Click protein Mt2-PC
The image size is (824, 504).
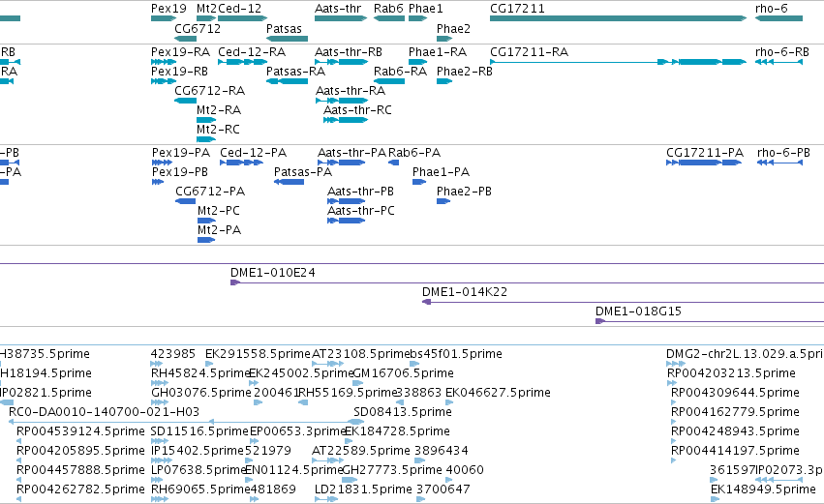click(x=219, y=211)
